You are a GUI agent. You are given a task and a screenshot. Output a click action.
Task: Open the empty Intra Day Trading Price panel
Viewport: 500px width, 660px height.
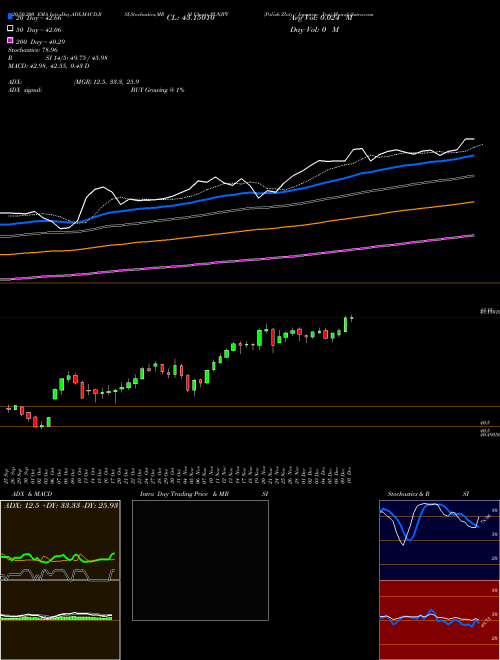tap(200, 560)
